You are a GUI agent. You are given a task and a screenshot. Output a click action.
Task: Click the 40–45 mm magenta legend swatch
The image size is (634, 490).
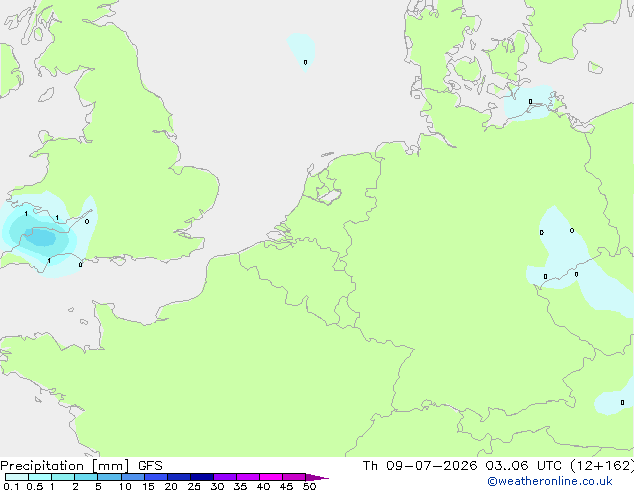(271, 477)
